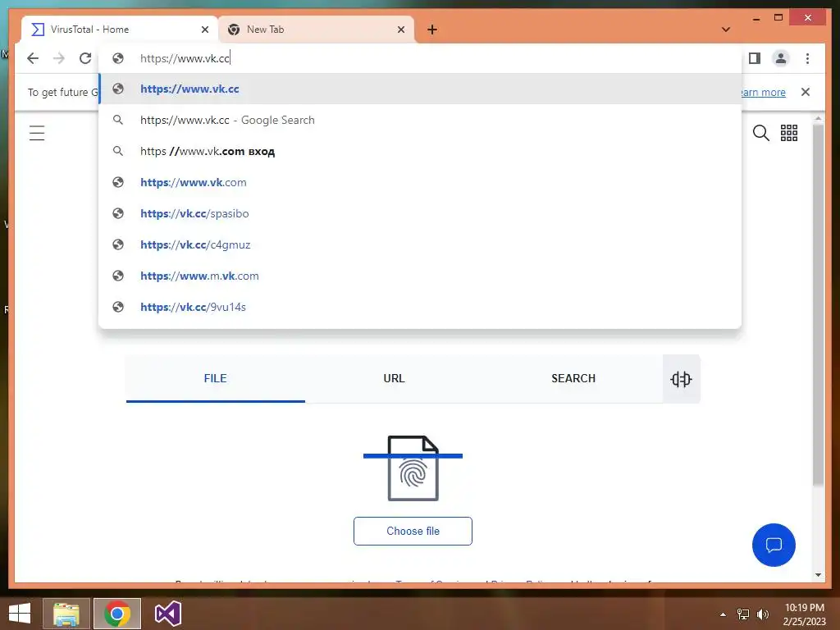Open the blue chat bubble button
This screenshot has height=630, width=840.
774,545
